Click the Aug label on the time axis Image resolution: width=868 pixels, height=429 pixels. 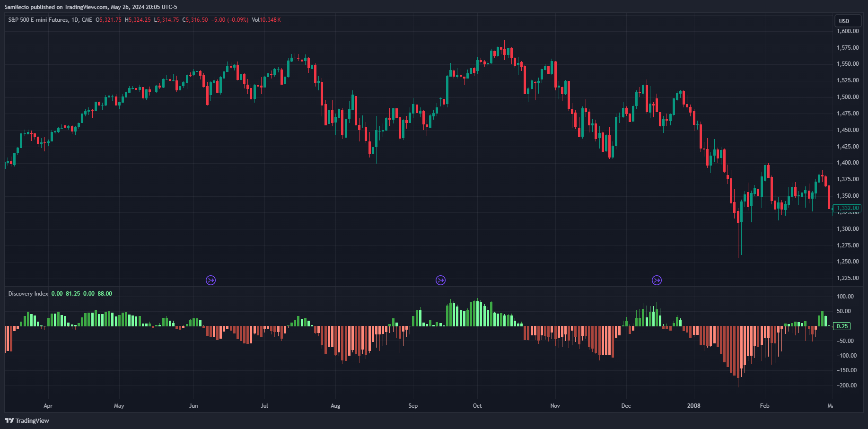point(335,406)
